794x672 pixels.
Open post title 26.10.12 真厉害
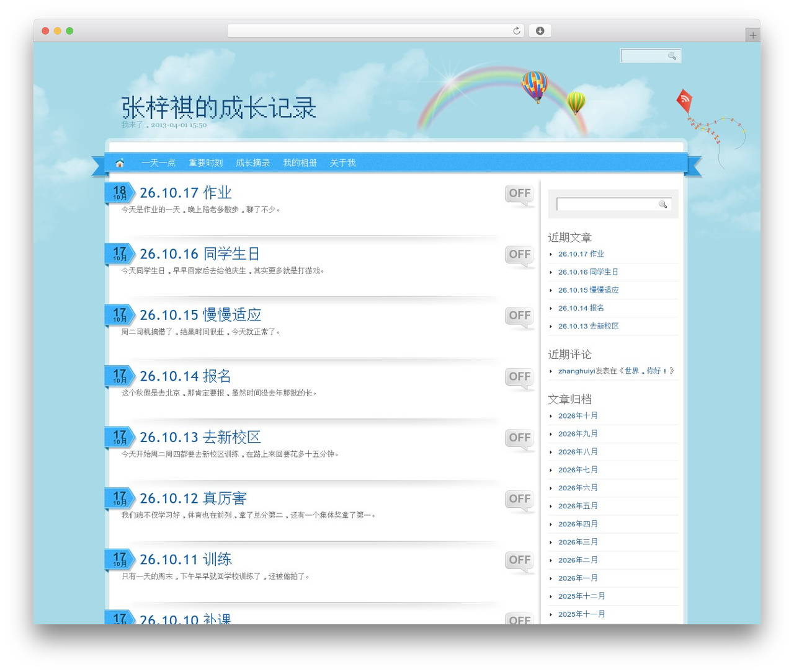coord(193,498)
